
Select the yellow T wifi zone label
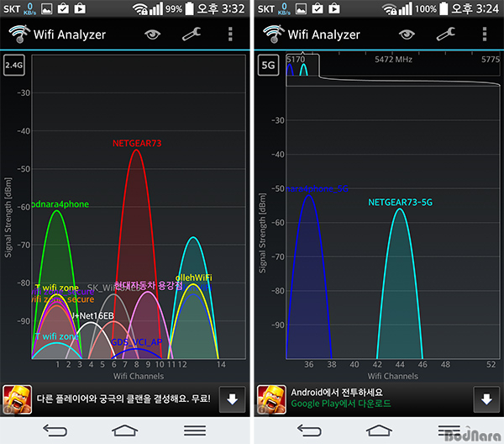(56, 288)
